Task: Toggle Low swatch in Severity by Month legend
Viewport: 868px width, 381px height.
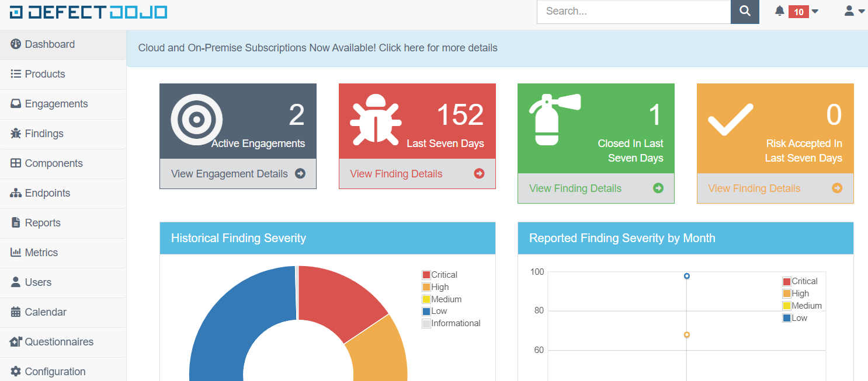Action: (x=787, y=318)
